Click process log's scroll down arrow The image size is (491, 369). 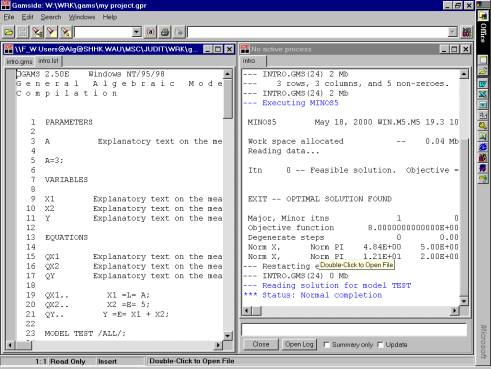pos(464,301)
